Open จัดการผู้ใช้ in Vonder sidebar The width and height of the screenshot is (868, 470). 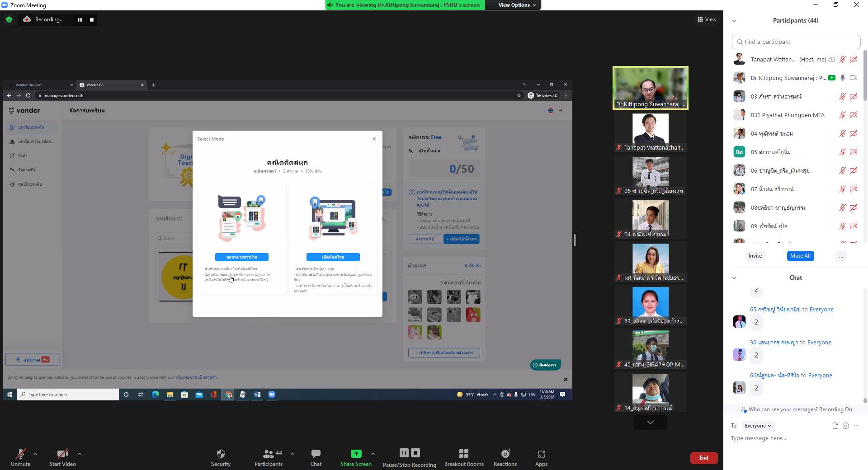click(x=24, y=170)
